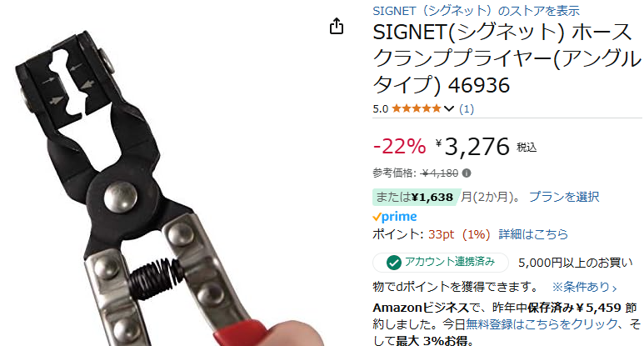Click the reference price info icon

(x=467, y=173)
